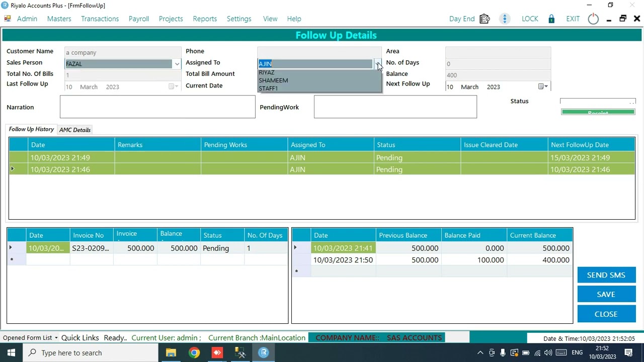This screenshot has width=644, height=362.
Task: Open the red app icon on taskbar
Action: click(217, 353)
